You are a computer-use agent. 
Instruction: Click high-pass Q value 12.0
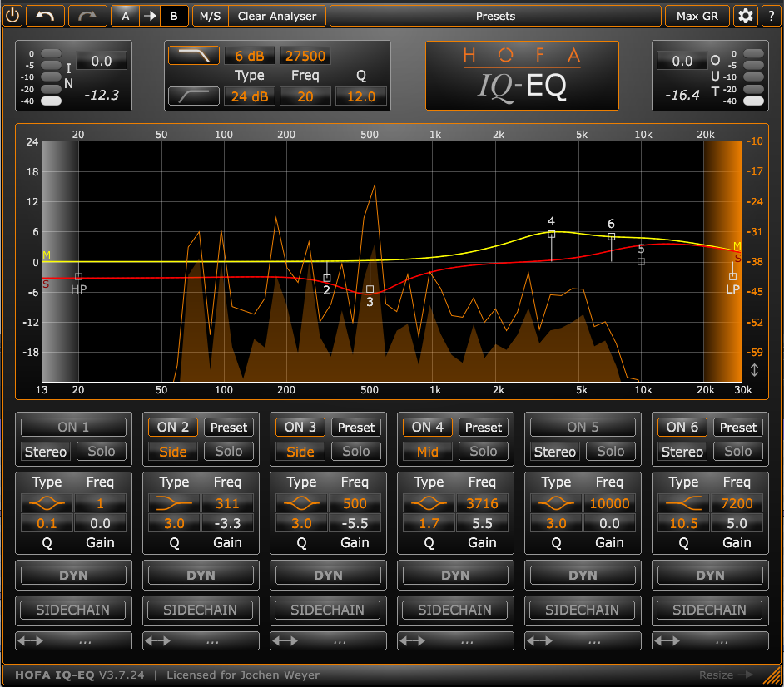coord(361,96)
